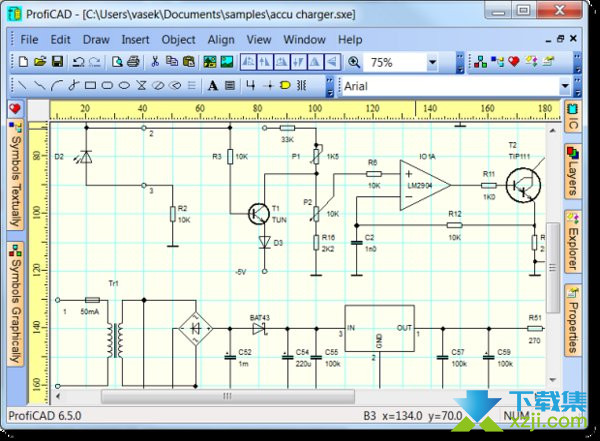Image resolution: width=600 pixels, height=441 pixels.
Task: Toggle the Symbols Textually panel toolbar icon
Action: click(497, 62)
